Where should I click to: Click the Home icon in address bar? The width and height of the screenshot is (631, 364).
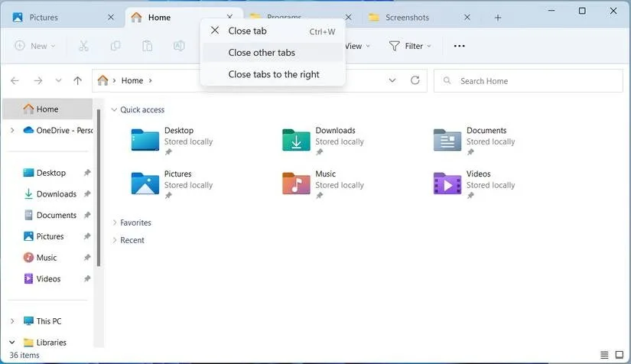102,80
